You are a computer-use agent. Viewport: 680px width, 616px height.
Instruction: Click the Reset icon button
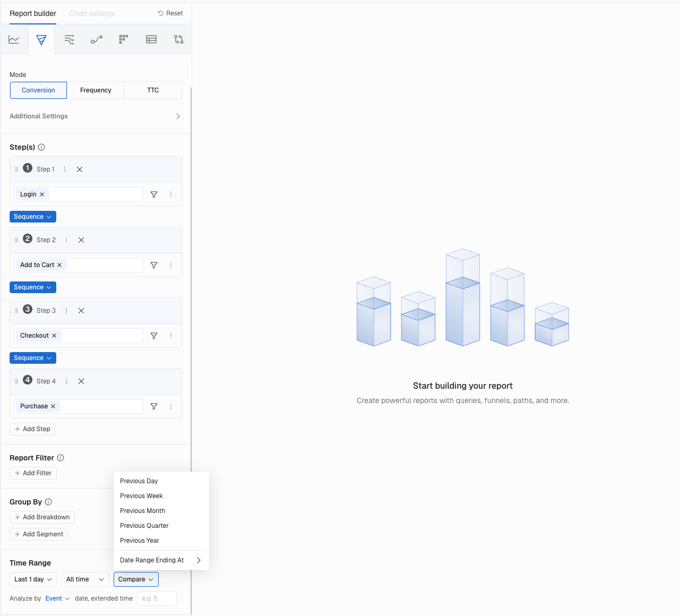coord(170,13)
